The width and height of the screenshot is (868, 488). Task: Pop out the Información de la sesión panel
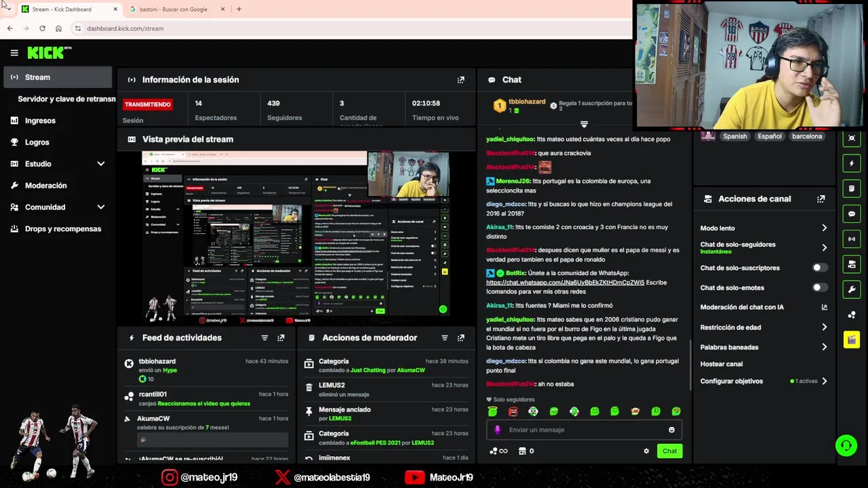(x=461, y=80)
